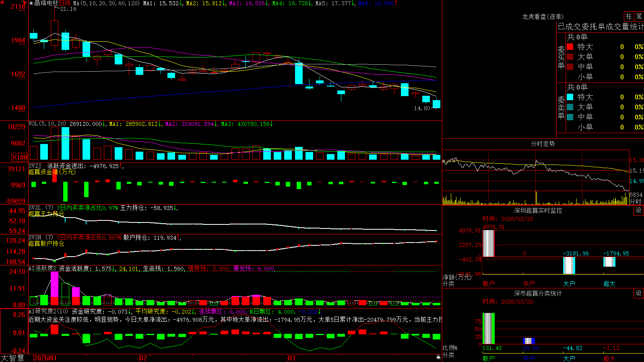Click the 超赢主力持仓 indicator title

(x=46, y=214)
